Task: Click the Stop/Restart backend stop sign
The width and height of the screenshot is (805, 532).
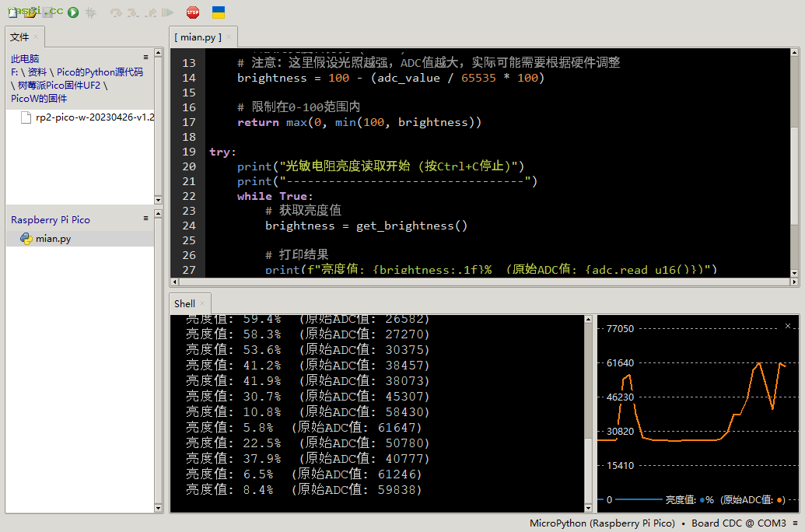Action: coord(193,12)
